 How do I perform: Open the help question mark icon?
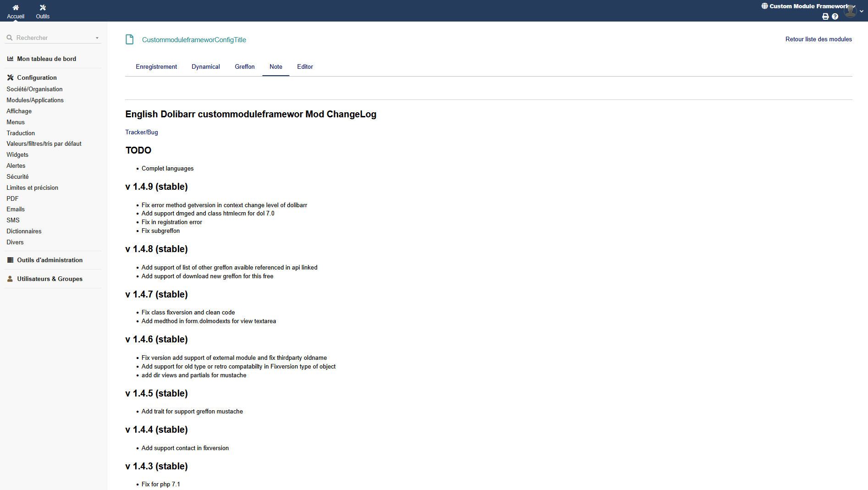coord(835,17)
